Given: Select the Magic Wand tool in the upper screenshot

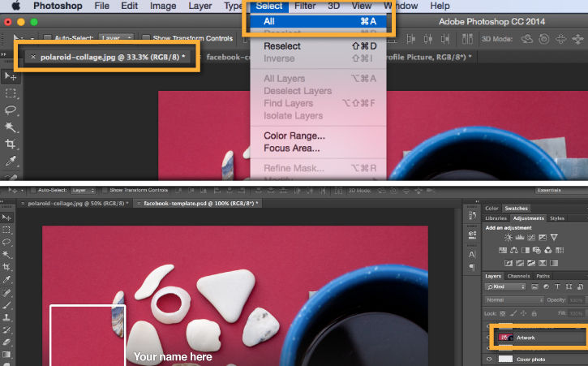Looking at the screenshot, I should 10,127.
